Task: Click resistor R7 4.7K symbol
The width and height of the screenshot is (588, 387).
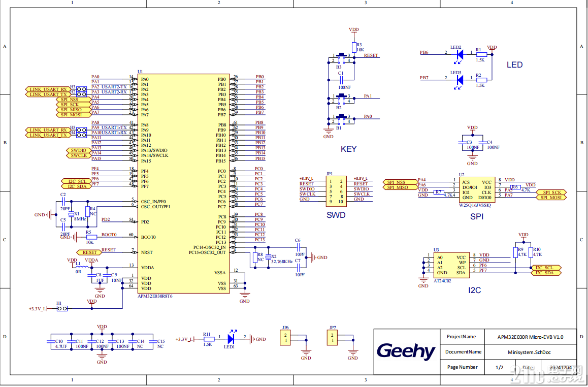Action: pyautogui.click(x=439, y=192)
